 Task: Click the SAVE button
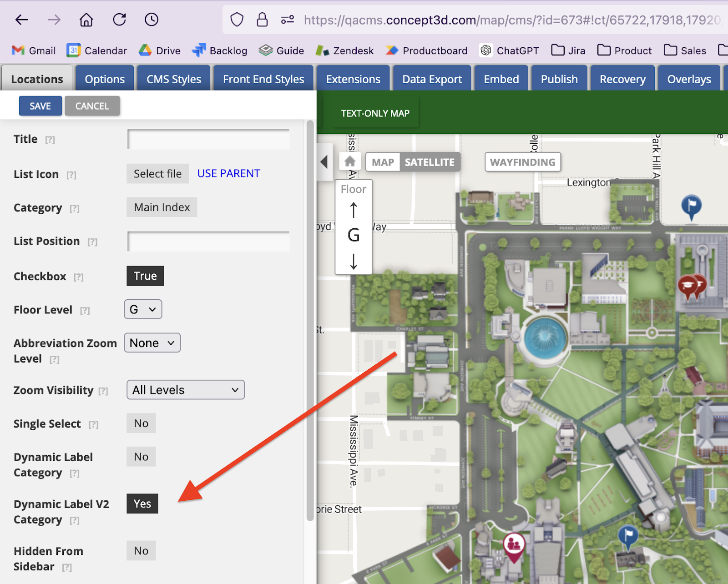coord(40,106)
